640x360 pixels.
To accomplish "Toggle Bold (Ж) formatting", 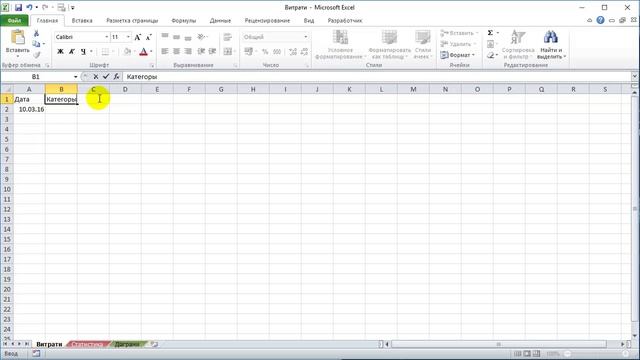I will pyautogui.click(x=60, y=51).
